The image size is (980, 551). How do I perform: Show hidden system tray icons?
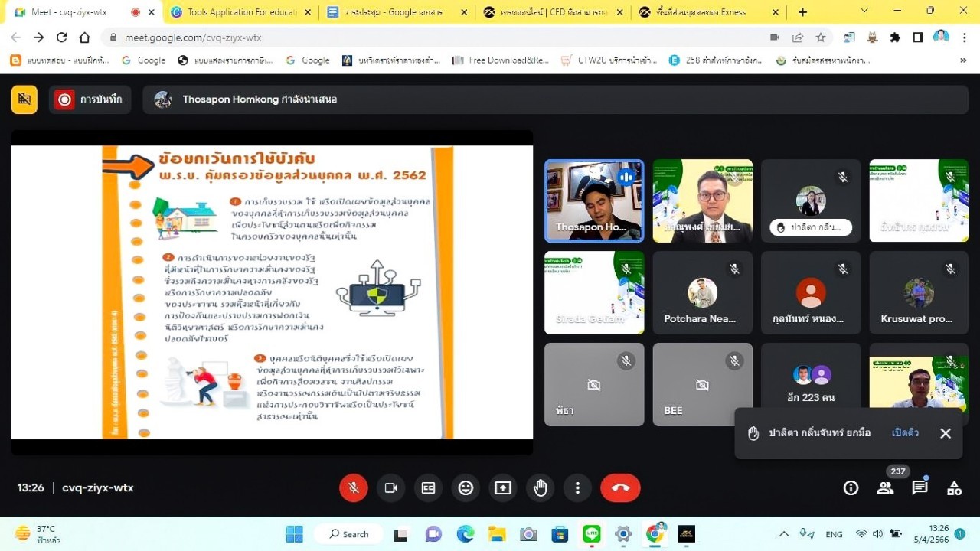pyautogui.click(x=783, y=534)
